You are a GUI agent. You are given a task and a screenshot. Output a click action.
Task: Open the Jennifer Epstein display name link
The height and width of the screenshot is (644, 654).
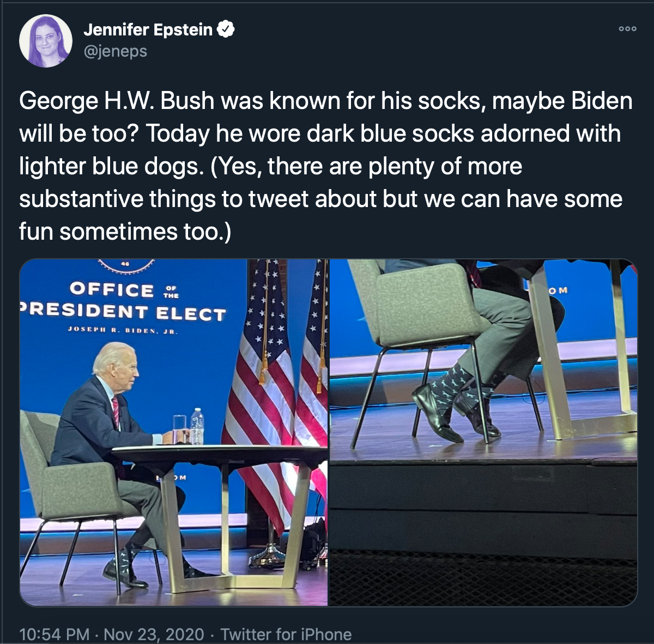(x=148, y=29)
